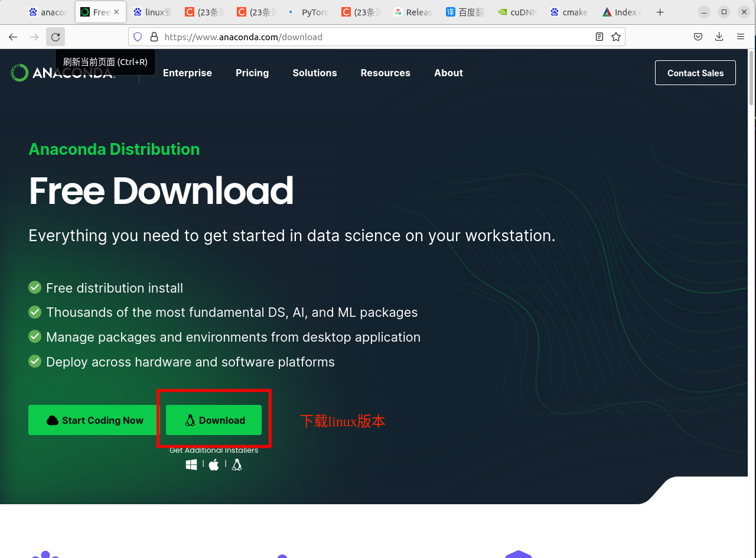
Task: Close the active 'Free' download tab
Action: click(x=116, y=12)
